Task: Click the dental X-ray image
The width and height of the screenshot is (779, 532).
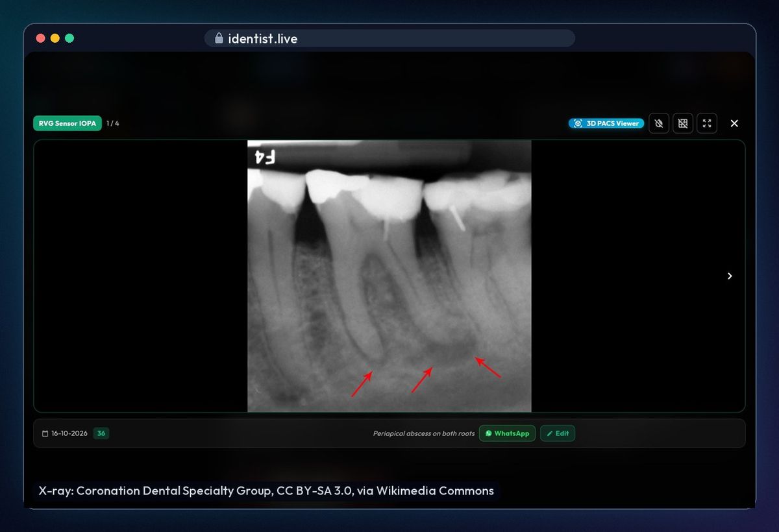Action: 389,276
